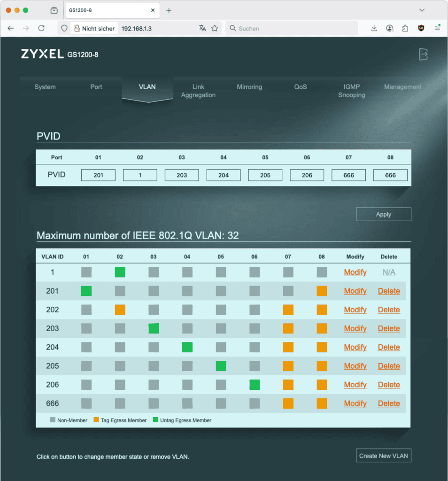
Task: Toggle VLAN 666 membership for port 07
Action: coord(288,403)
